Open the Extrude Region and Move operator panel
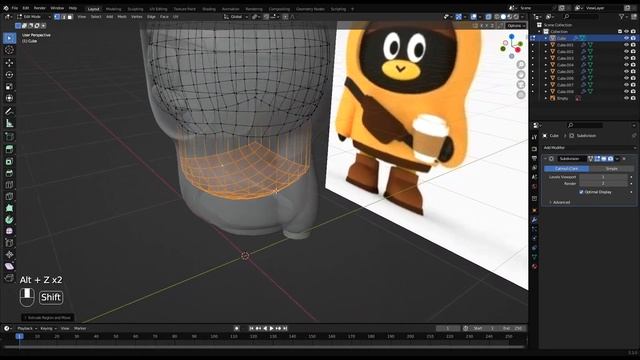Image resolution: width=640 pixels, height=360 pixels. coord(48,318)
